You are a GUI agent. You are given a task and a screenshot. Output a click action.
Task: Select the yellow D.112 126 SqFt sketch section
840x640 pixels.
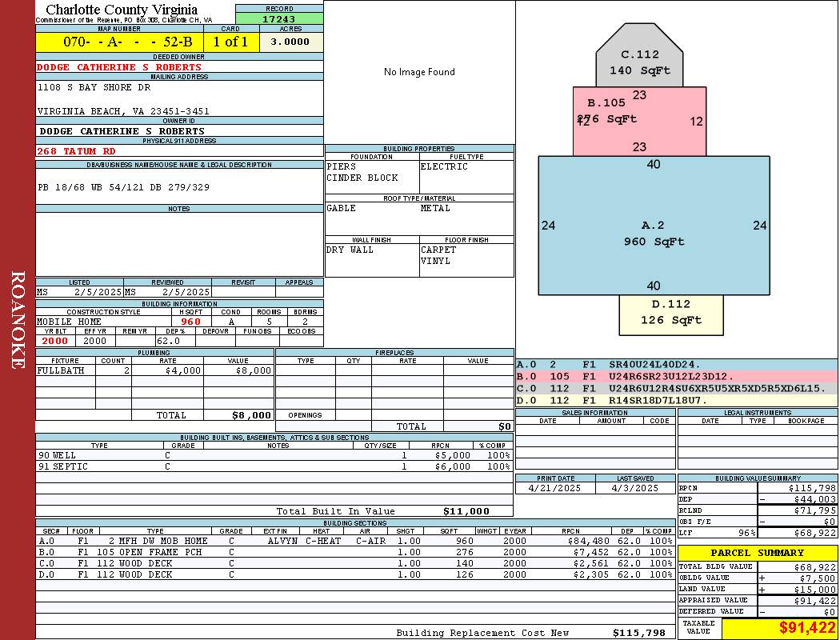[670, 315]
